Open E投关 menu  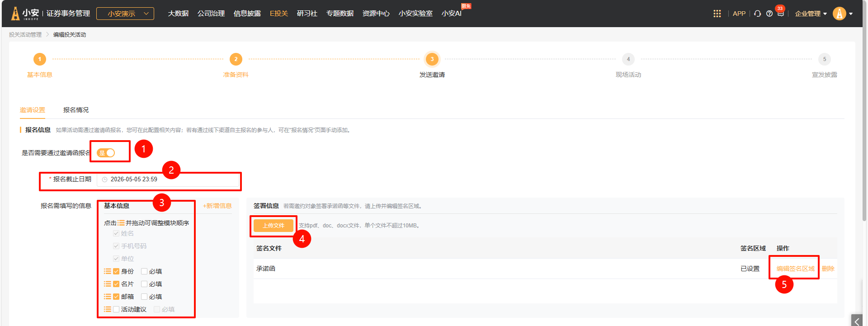pyautogui.click(x=279, y=14)
